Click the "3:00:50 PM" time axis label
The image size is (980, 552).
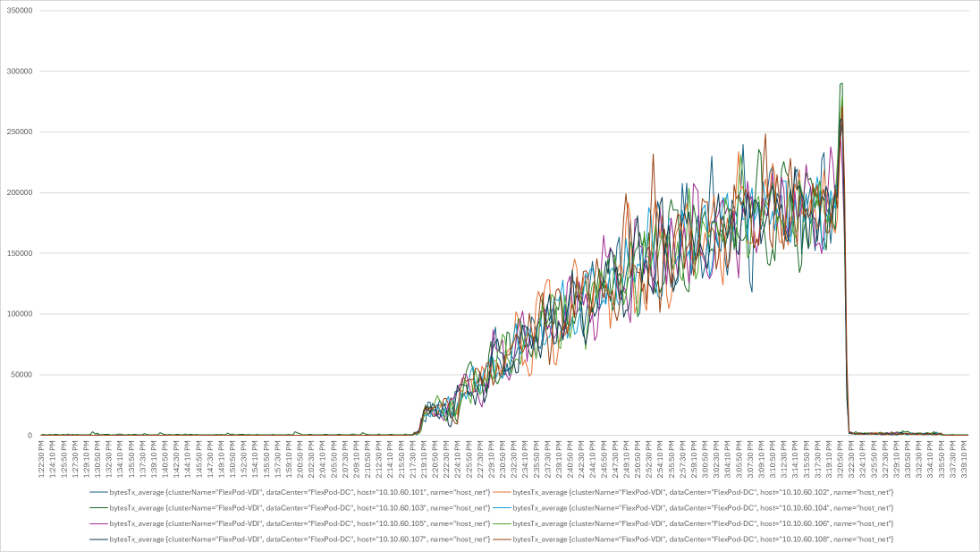pos(705,460)
